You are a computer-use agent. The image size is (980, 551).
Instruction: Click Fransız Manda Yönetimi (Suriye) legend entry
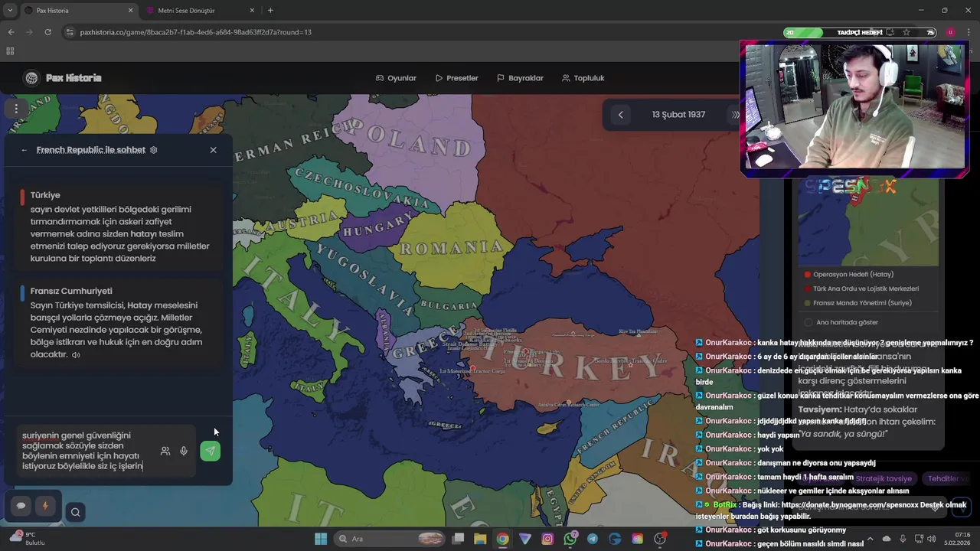pyautogui.click(x=857, y=303)
